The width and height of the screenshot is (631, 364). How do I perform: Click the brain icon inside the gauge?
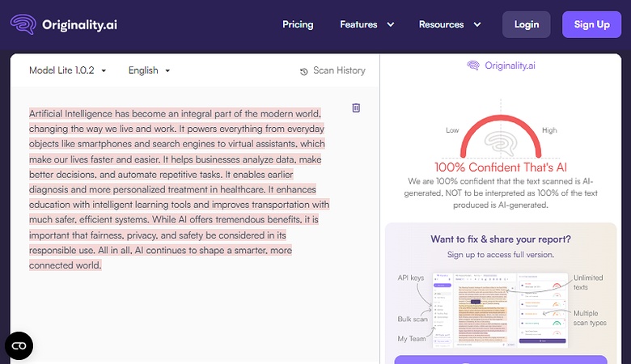501,144
